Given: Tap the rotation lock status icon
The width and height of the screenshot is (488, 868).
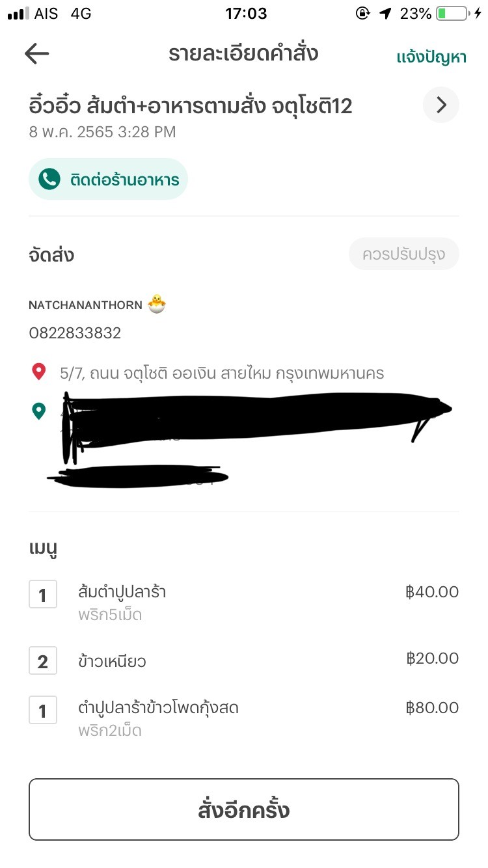Looking at the screenshot, I should pyautogui.click(x=363, y=13).
